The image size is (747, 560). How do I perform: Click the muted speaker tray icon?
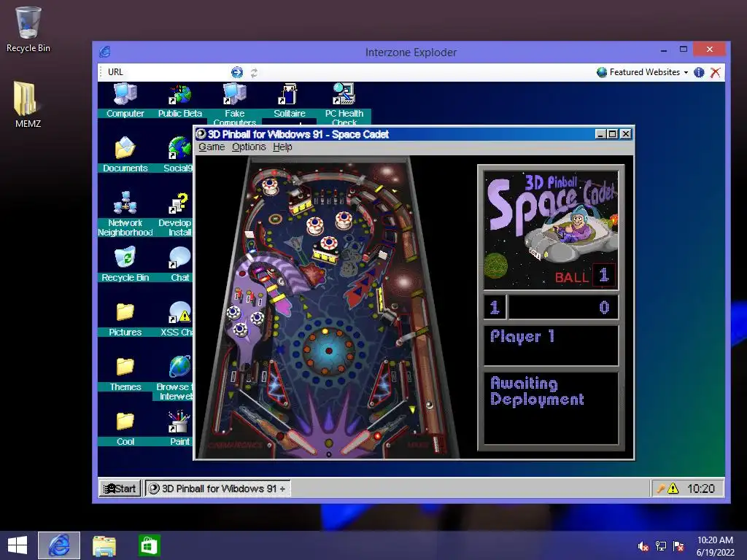point(643,546)
